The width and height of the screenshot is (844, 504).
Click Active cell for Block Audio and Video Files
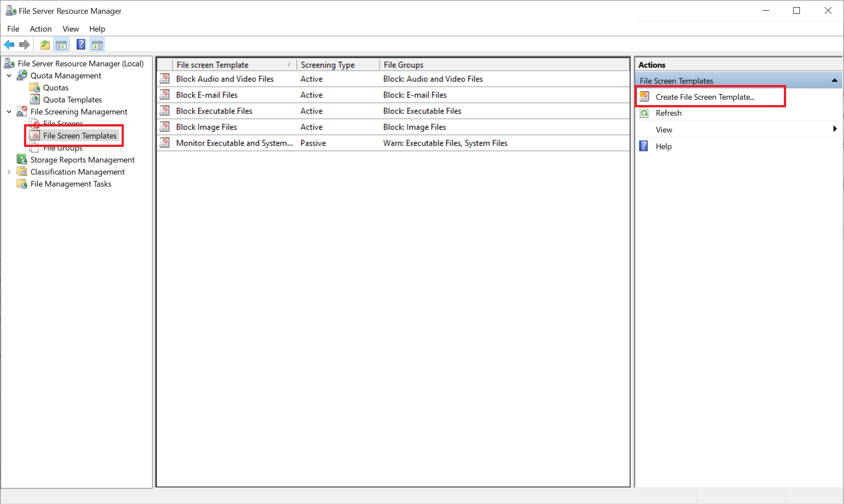(311, 79)
